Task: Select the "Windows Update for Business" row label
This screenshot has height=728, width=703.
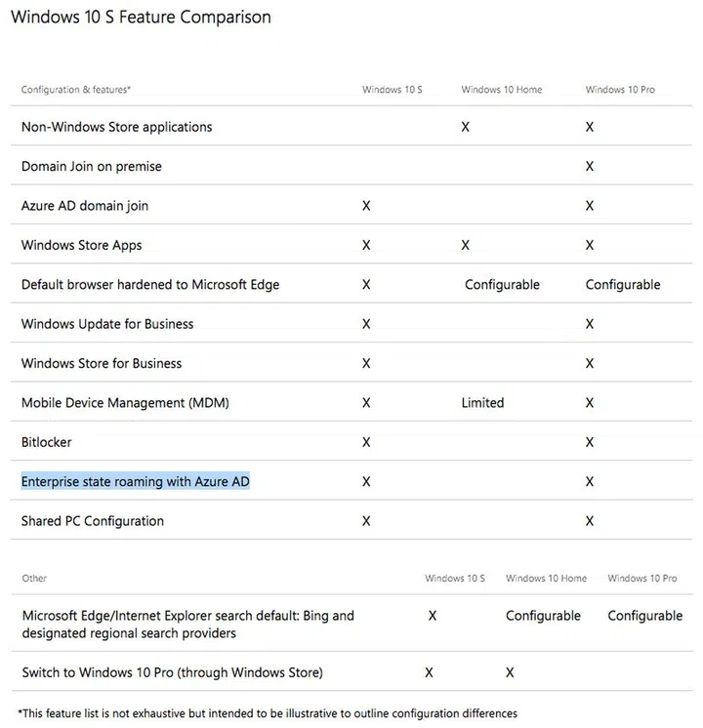Action: click(x=107, y=324)
